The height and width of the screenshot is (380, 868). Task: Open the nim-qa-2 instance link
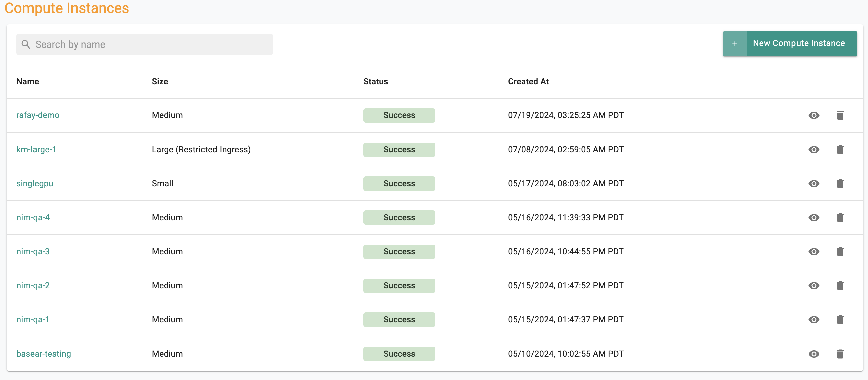point(33,285)
